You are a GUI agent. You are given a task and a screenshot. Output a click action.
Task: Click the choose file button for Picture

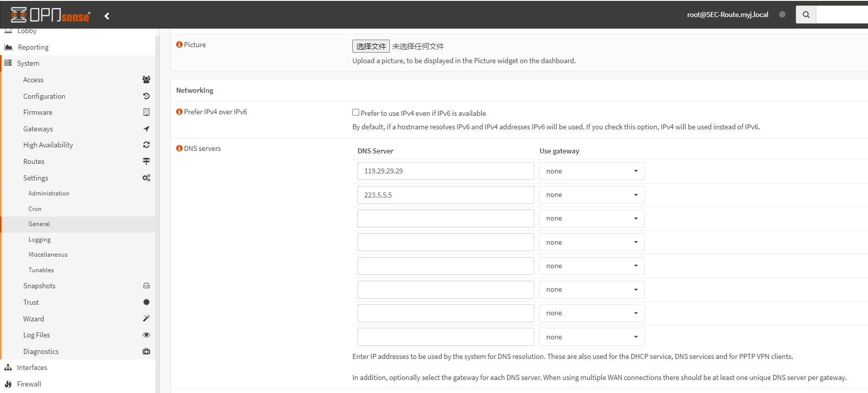coord(371,46)
